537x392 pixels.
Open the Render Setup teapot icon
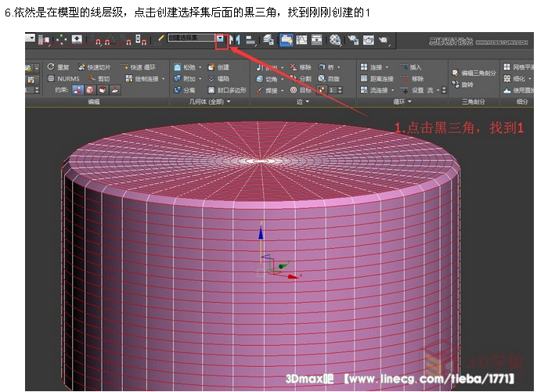353,40
